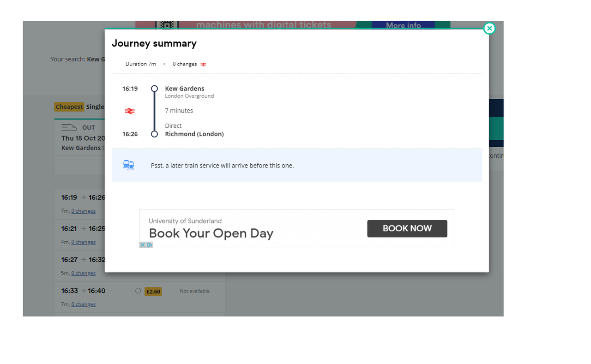Dismiss the Sunderland ad via X icon
Image resolution: width=591 pixels, height=364 pixels.
pos(143,245)
